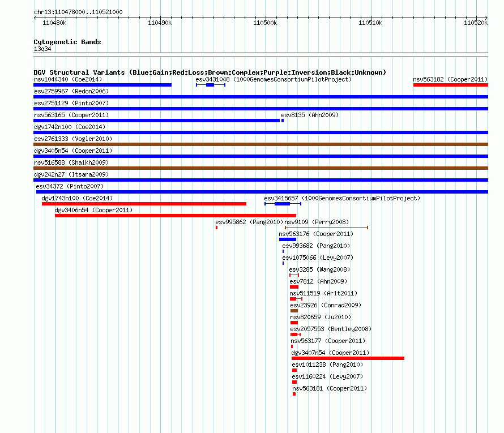This screenshot has height=433, width=504.
Task: Click the esv8135 (Ahn2009) label
Action: pyautogui.click(x=310, y=115)
